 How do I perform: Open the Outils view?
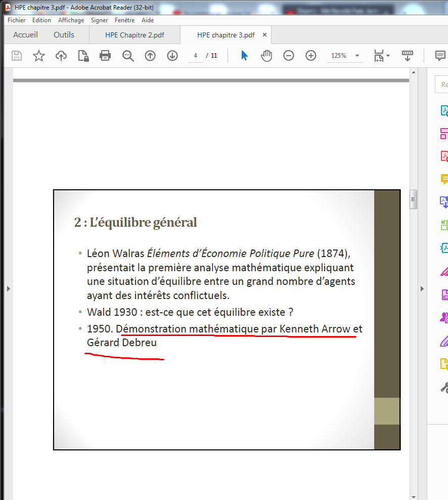[x=64, y=35]
